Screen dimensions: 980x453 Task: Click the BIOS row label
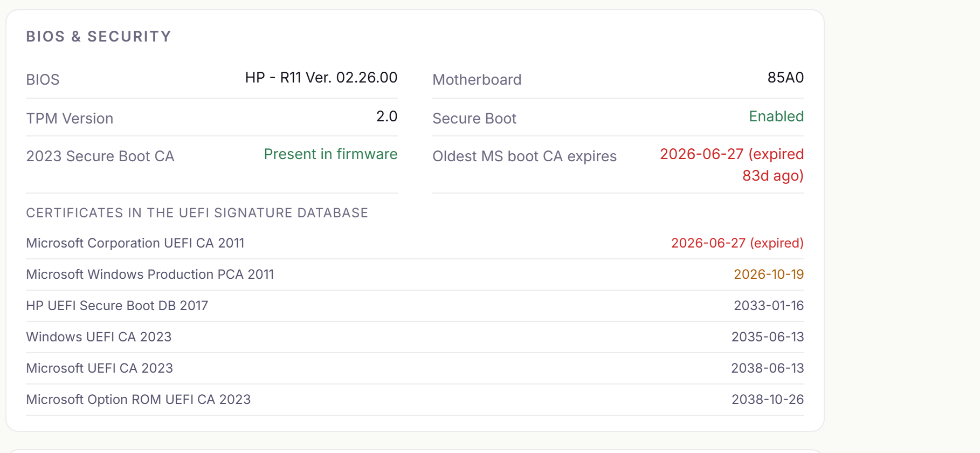[x=43, y=80]
